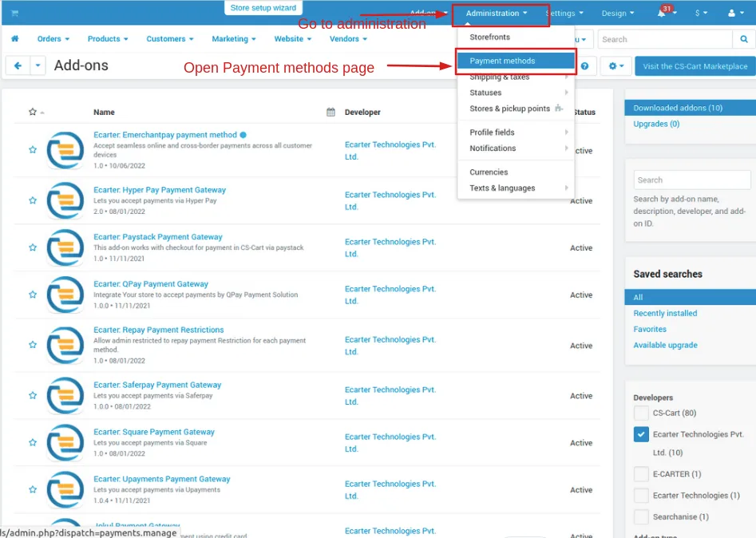The width and height of the screenshot is (756, 538).
Task: Click the Store setup wizard button
Action: point(263,8)
